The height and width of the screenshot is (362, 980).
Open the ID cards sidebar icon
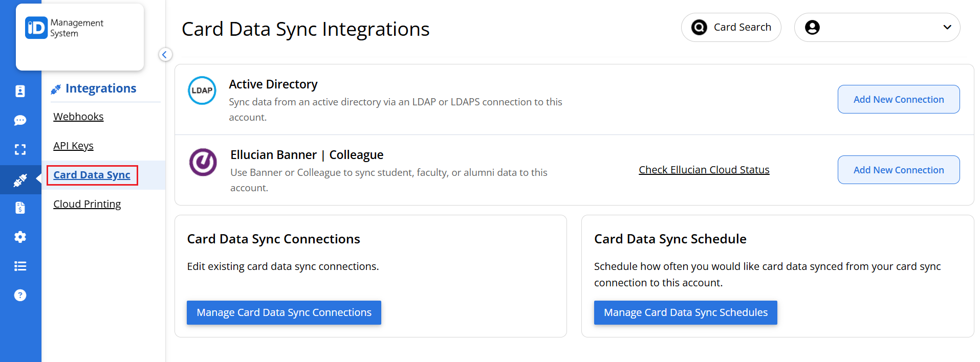pyautogui.click(x=20, y=91)
